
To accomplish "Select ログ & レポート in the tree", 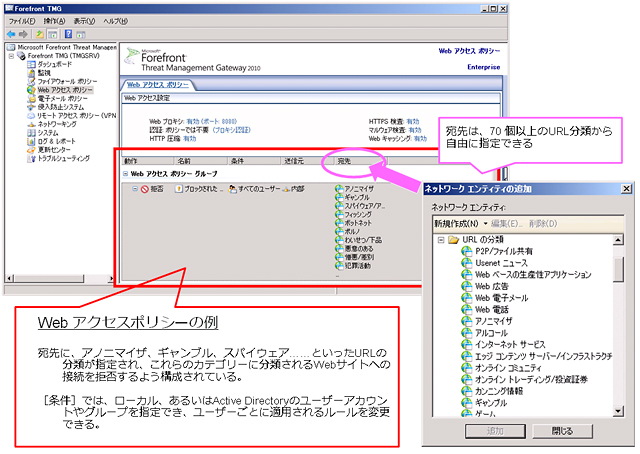I will pyautogui.click(x=56, y=141).
